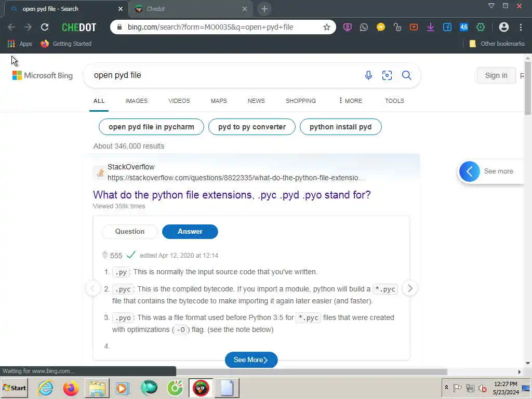This screenshot has height=399, width=532.
Task: Open the purple downloads arrow icon
Action: point(431,27)
